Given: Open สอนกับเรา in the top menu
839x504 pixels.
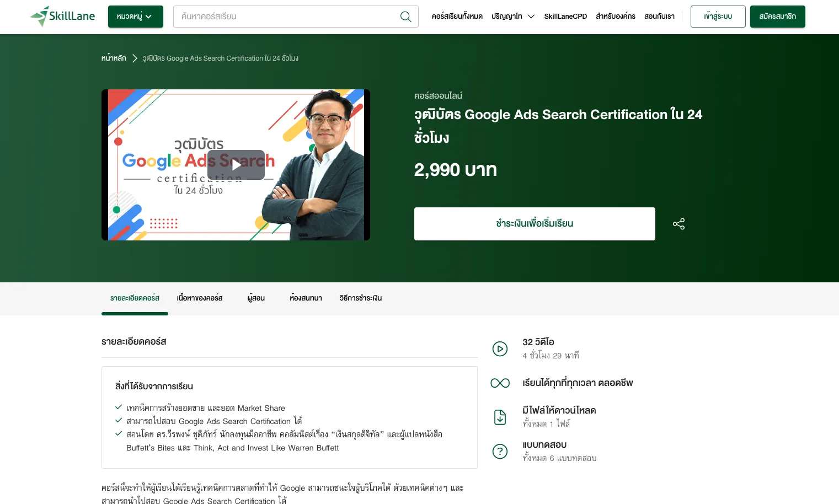Looking at the screenshot, I should pyautogui.click(x=659, y=17).
